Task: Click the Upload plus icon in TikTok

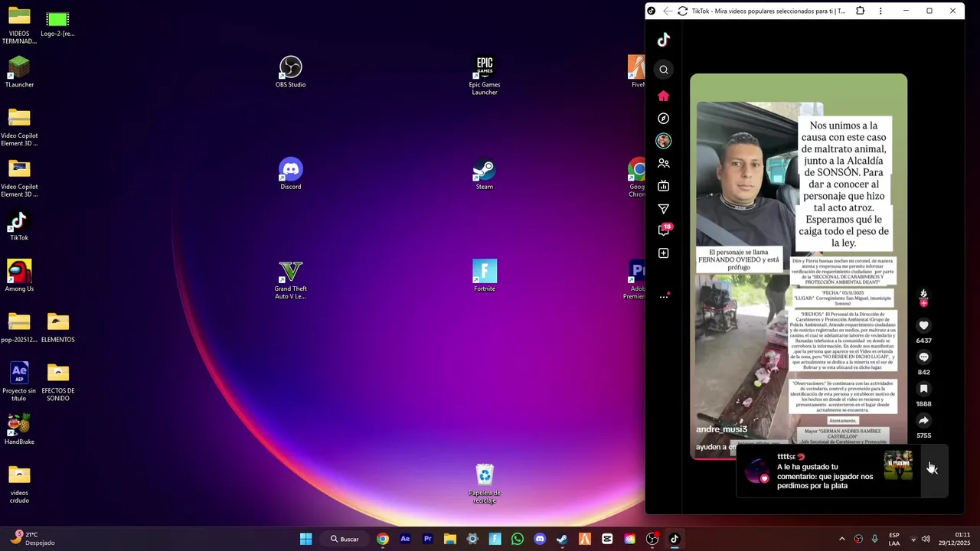Action: [x=664, y=253]
